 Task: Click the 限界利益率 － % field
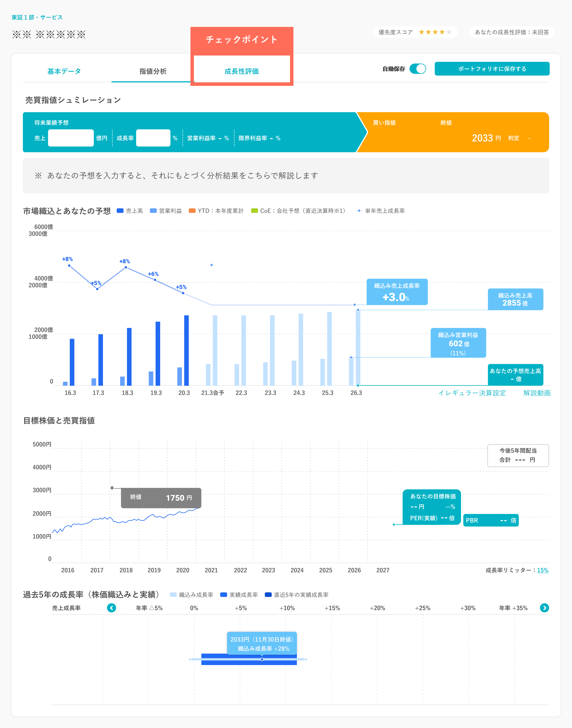[x=259, y=138]
